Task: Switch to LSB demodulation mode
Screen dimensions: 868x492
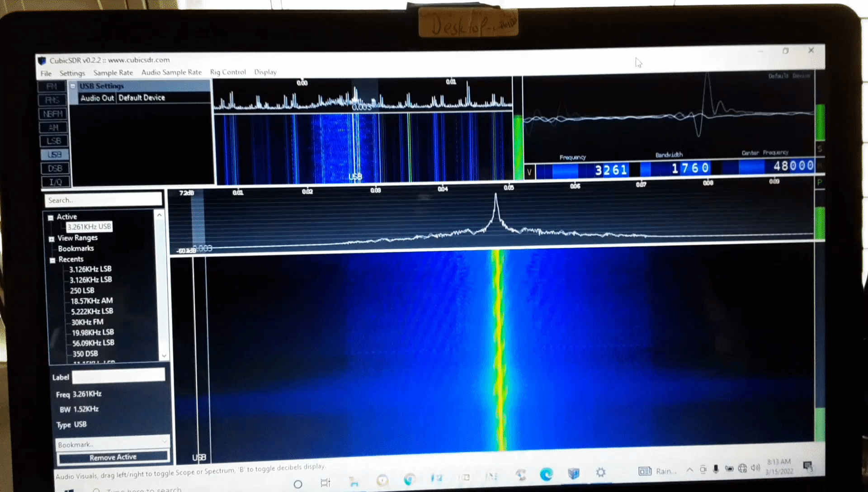Action: point(54,141)
